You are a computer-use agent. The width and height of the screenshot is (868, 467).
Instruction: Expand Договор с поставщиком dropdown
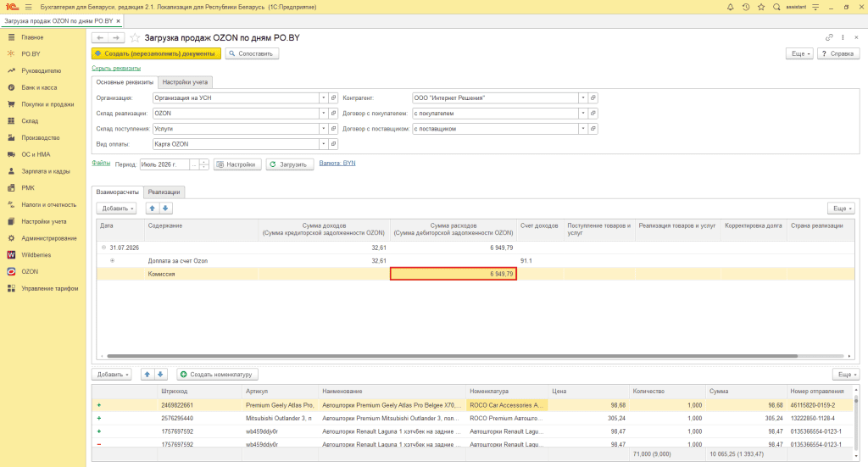coord(583,129)
